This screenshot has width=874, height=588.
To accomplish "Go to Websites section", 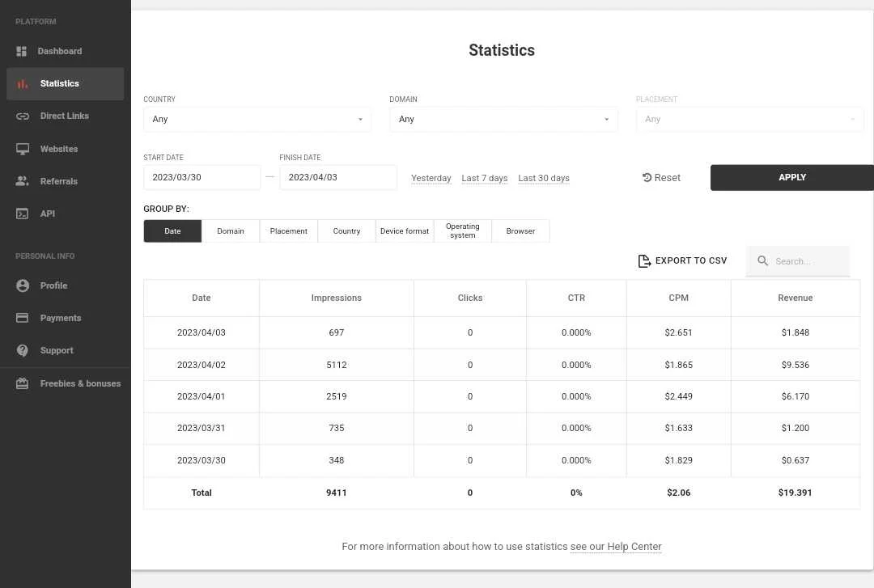I will tap(66, 149).
